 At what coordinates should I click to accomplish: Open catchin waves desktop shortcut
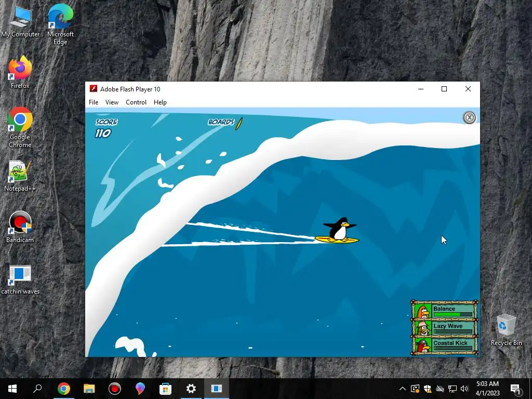tap(20, 279)
